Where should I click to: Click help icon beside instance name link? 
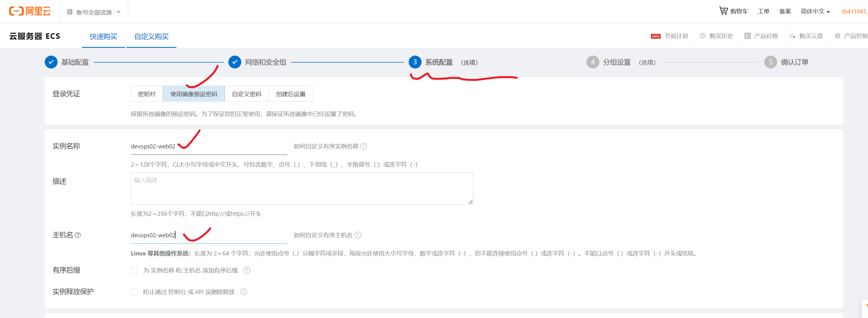364,146
